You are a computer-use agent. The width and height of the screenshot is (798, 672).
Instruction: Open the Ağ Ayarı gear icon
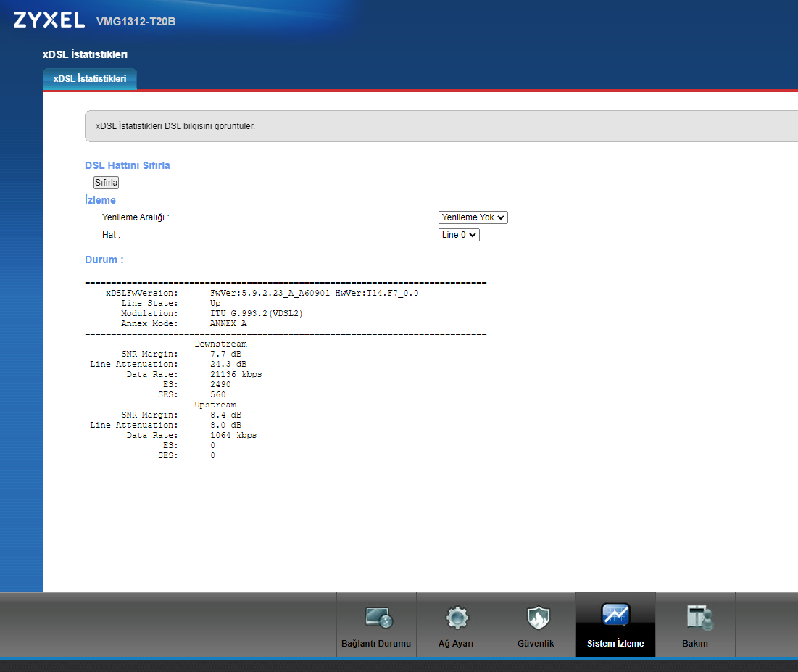click(x=457, y=618)
